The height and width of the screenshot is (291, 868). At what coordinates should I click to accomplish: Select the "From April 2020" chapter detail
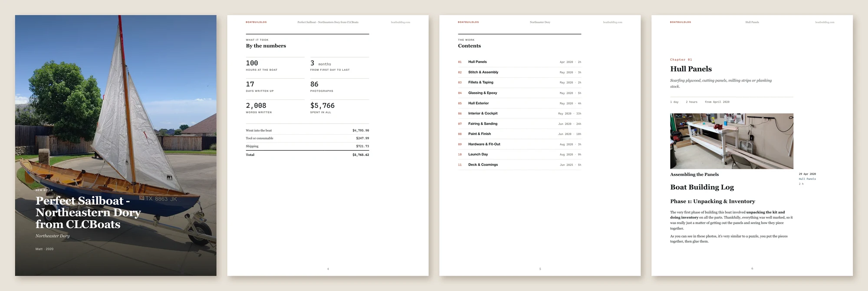(717, 102)
